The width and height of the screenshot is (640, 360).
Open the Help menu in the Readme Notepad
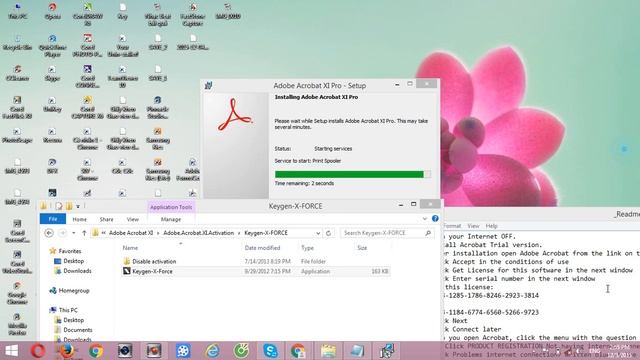491,226
